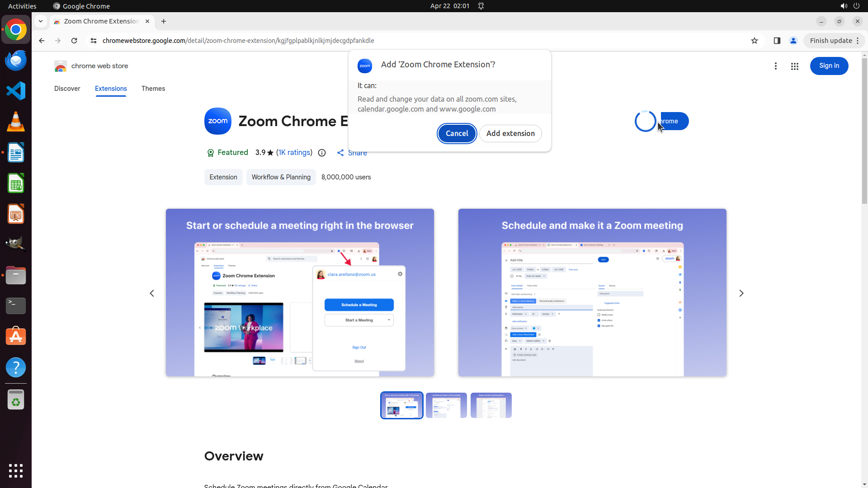This screenshot has width=868, height=488.
Task: Switch to the Themes tab
Action: [153, 89]
